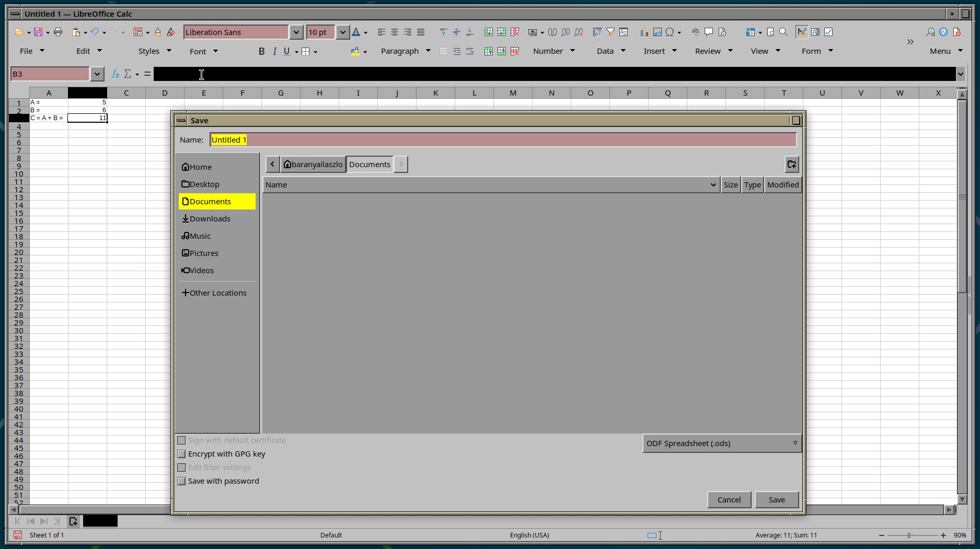The width and height of the screenshot is (980, 549).
Task: Click the Bold B icon
Action: click(261, 51)
